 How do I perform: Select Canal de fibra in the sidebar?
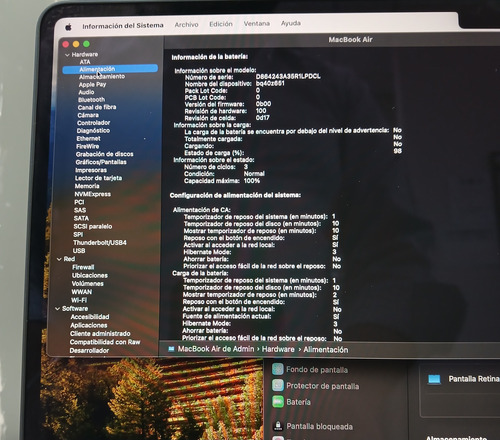pos(97,107)
